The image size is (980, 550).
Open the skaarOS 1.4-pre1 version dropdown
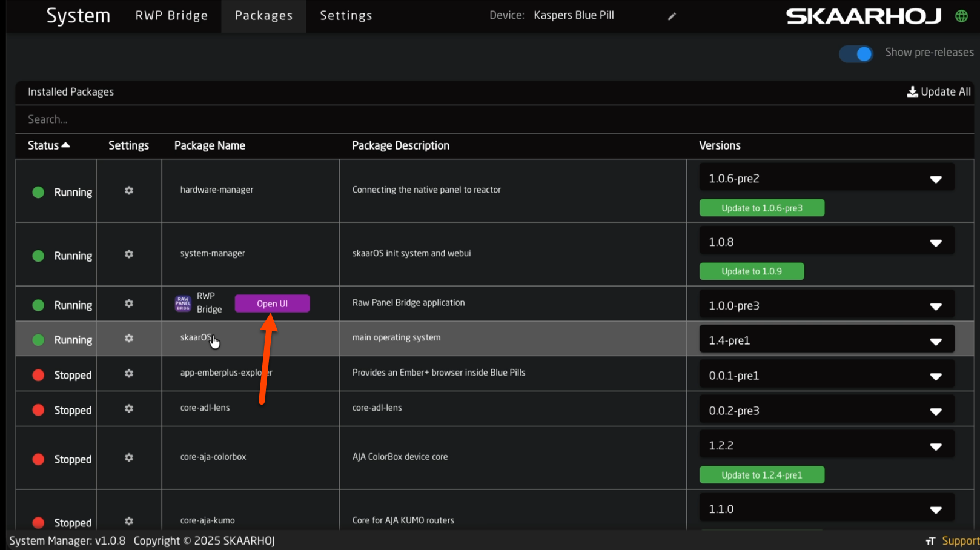(826, 340)
